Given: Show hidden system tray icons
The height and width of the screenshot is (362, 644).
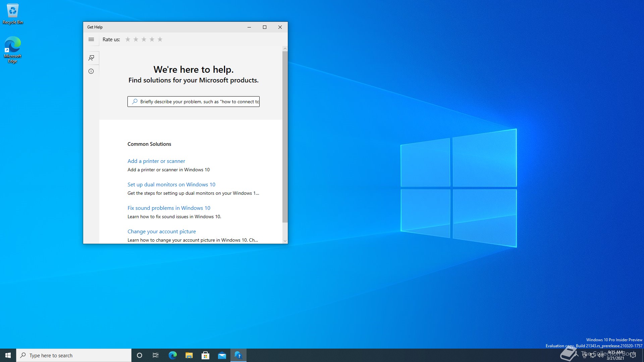Looking at the screenshot, I should coord(577,355).
